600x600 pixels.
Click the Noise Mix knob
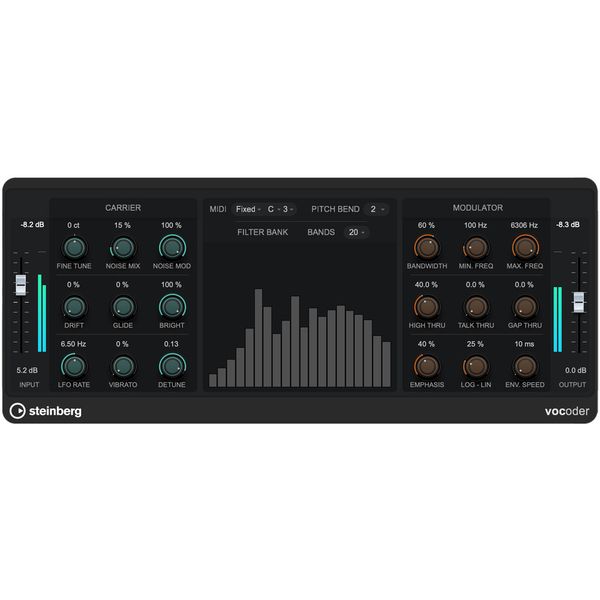[123, 248]
